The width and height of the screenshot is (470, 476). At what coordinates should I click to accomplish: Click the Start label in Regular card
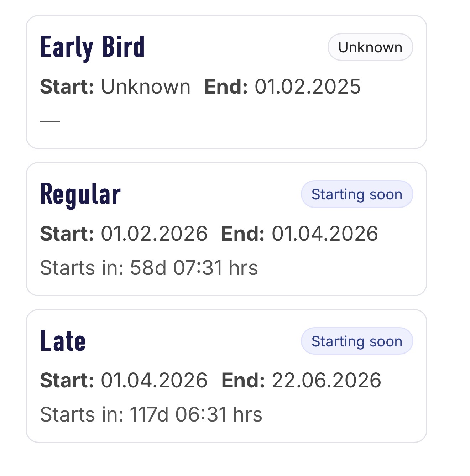[x=67, y=234]
